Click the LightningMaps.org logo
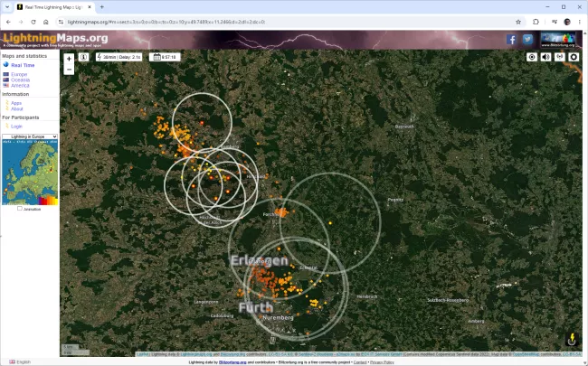Viewport: 588px width, 366px height. (x=55, y=38)
